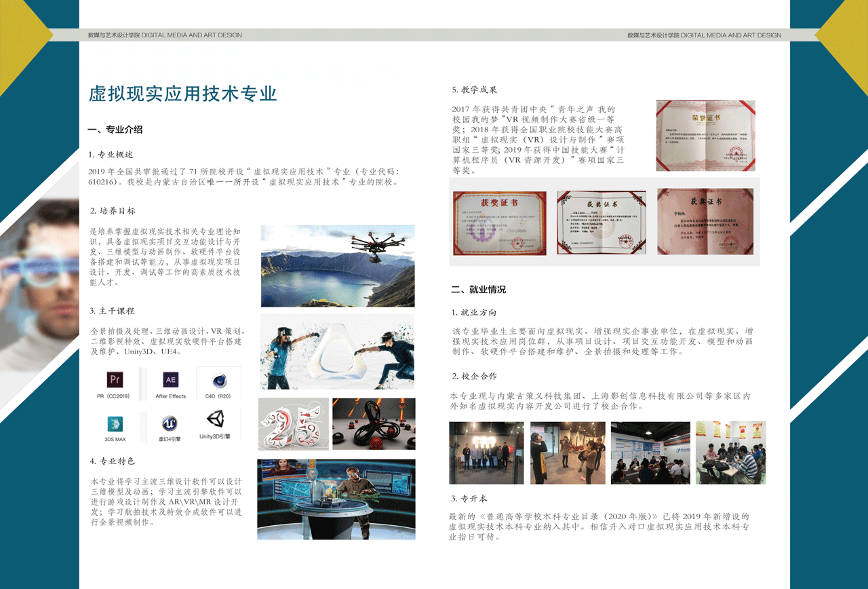Click the VR headset players image
Viewport: 868px width, 589px height.
tap(337, 351)
